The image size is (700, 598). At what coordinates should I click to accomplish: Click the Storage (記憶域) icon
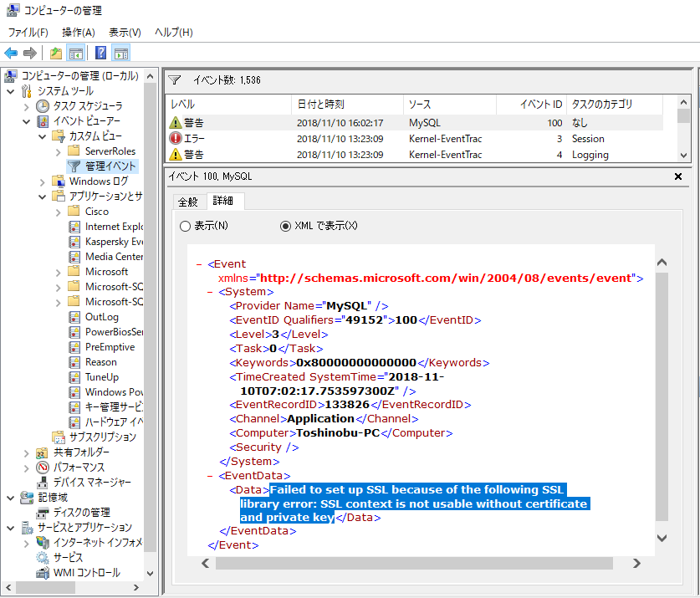(x=27, y=498)
